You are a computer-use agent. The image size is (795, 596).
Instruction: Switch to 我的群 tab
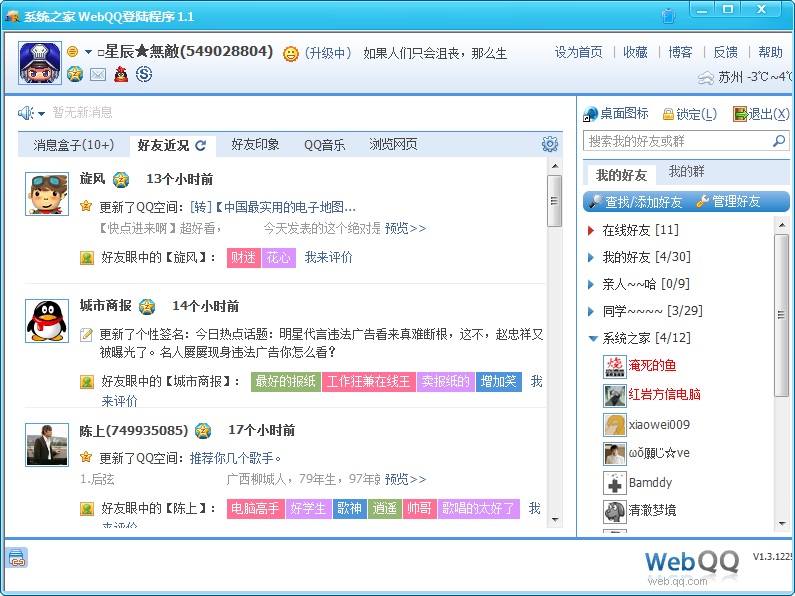[686, 172]
